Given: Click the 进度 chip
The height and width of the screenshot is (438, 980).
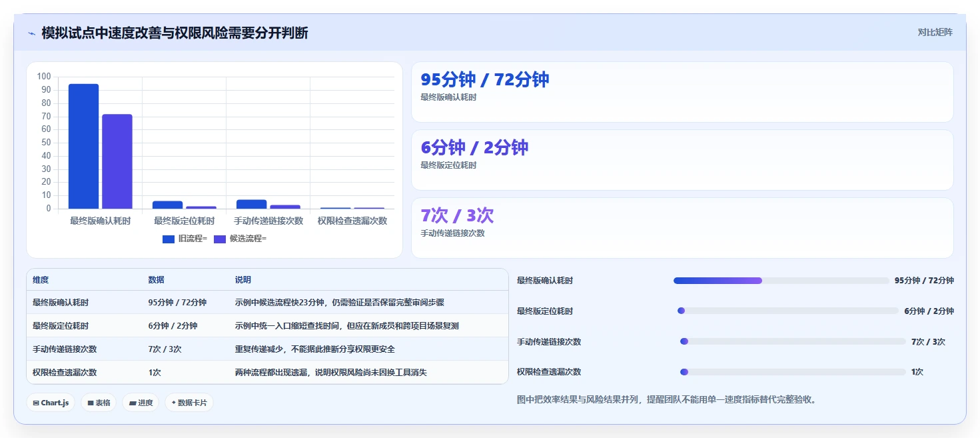Looking at the screenshot, I should (x=141, y=403).
